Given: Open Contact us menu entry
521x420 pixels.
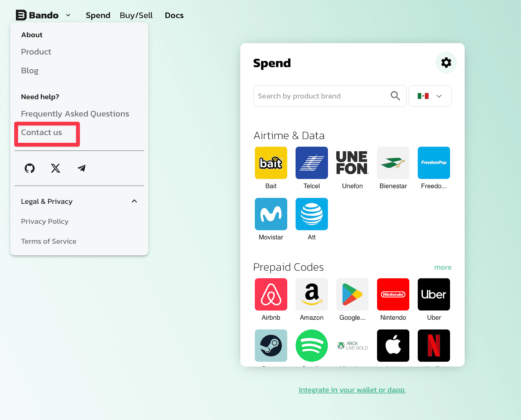Looking at the screenshot, I should point(41,133).
